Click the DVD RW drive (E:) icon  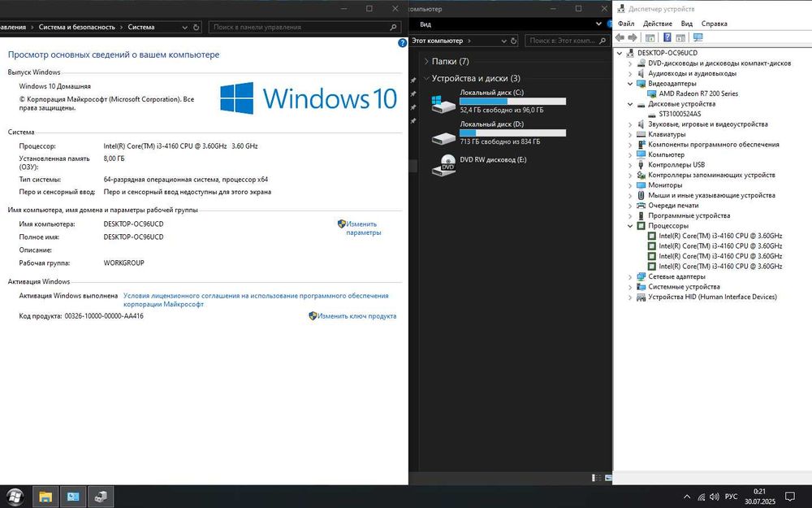[443, 165]
